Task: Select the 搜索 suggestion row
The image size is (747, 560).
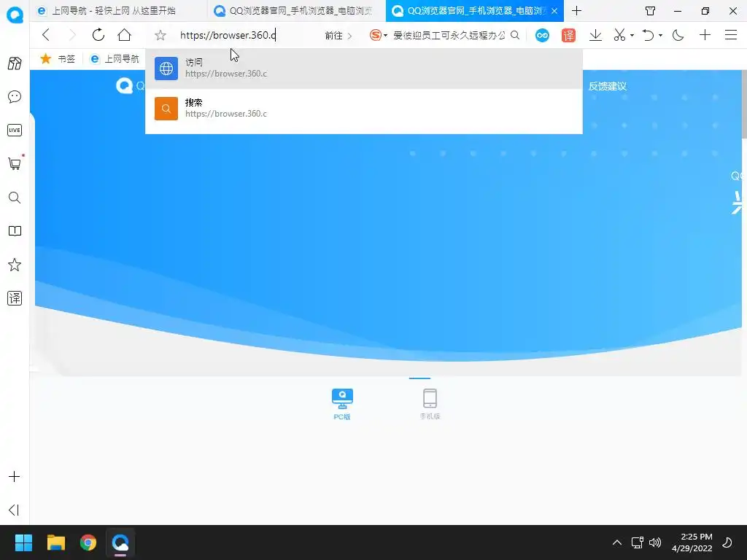Action: click(x=363, y=109)
